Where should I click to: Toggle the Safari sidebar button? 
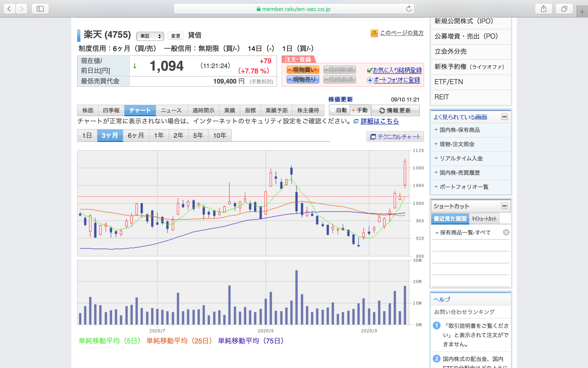[x=40, y=9]
